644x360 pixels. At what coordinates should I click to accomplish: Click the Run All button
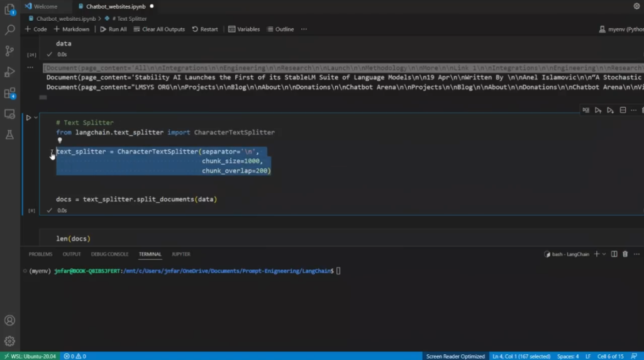[113, 29]
